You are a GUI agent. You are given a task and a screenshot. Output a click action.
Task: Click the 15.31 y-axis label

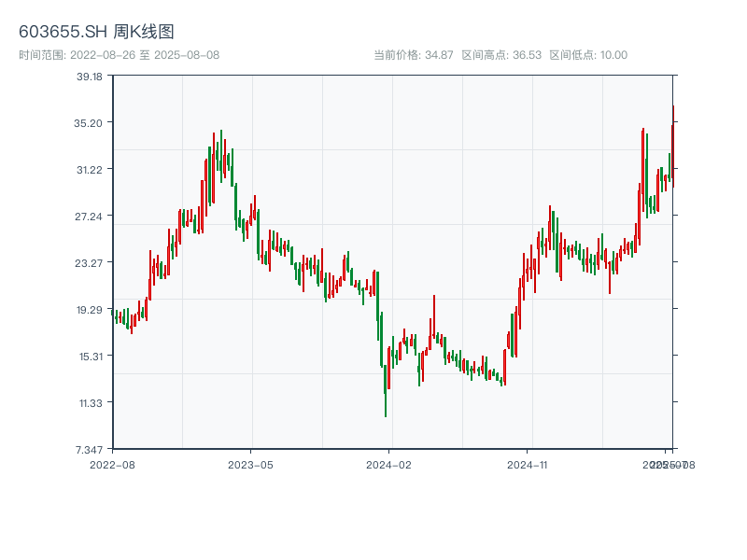[90, 357]
